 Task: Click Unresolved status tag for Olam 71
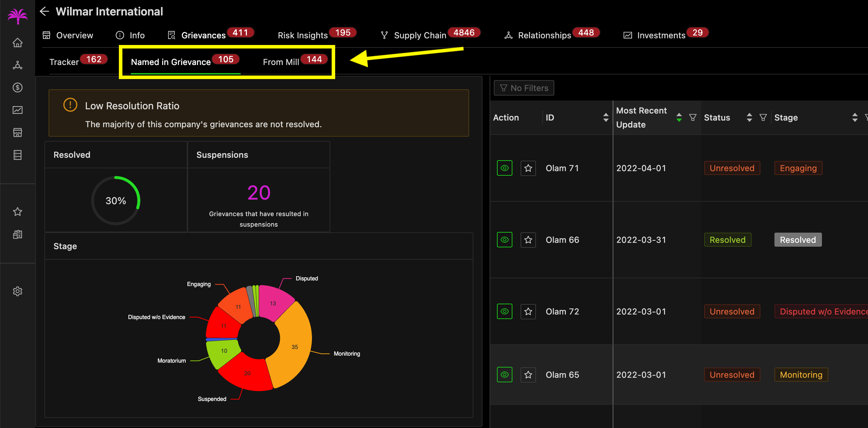tap(732, 168)
